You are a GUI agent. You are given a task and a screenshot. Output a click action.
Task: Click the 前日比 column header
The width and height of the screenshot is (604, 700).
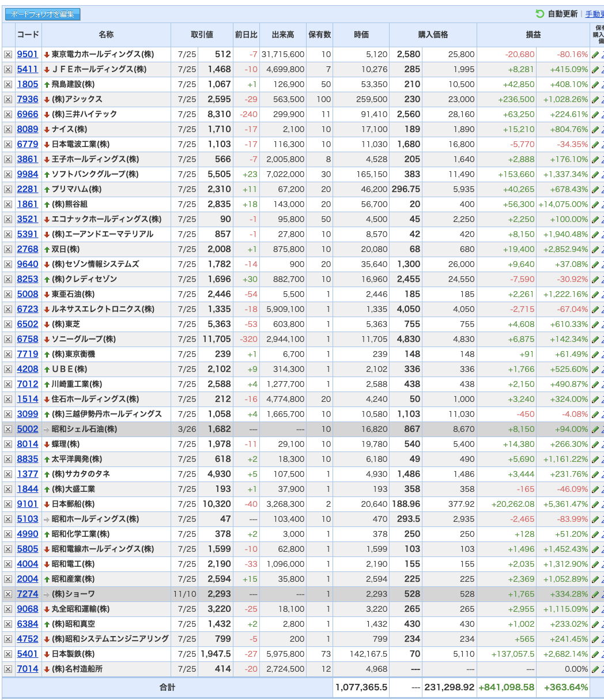[246, 35]
